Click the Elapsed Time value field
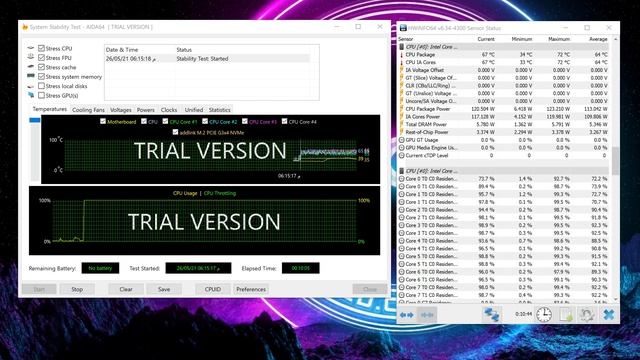The height and width of the screenshot is (360, 640). [300, 268]
